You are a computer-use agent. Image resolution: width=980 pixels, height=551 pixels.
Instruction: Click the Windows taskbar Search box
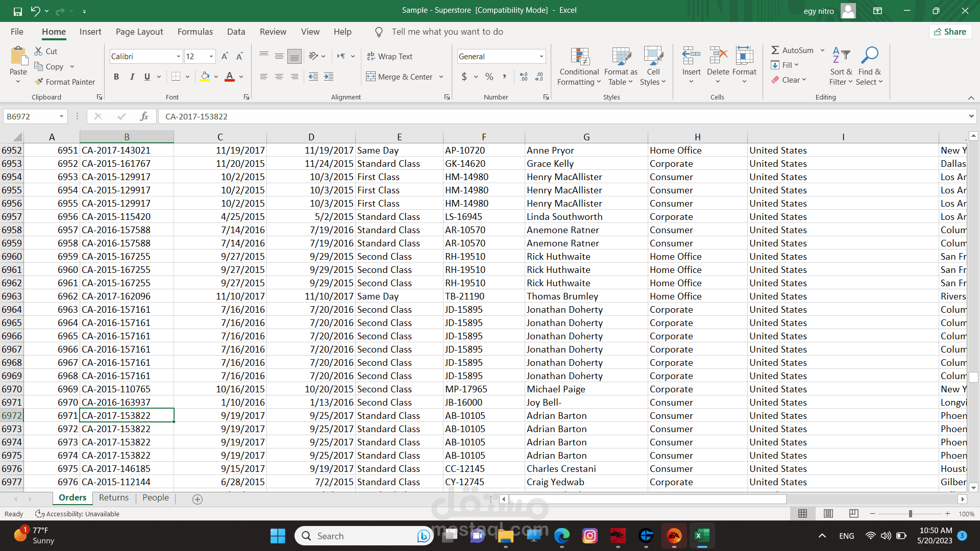click(357, 536)
